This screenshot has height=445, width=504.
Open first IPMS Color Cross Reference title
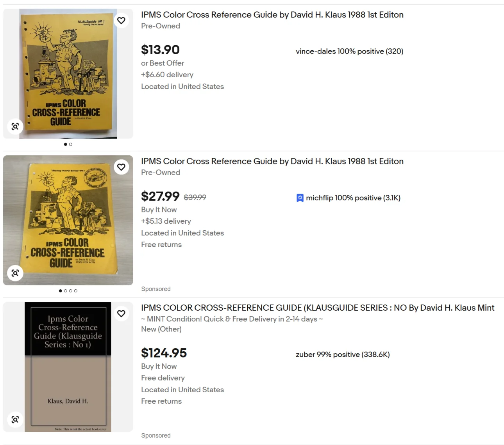pyautogui.click(x=272, y=15)
